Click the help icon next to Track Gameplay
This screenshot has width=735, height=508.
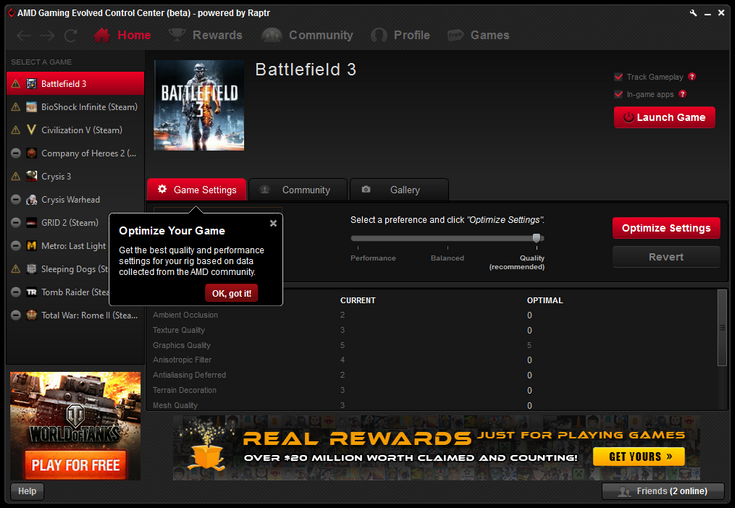point(692,76)
